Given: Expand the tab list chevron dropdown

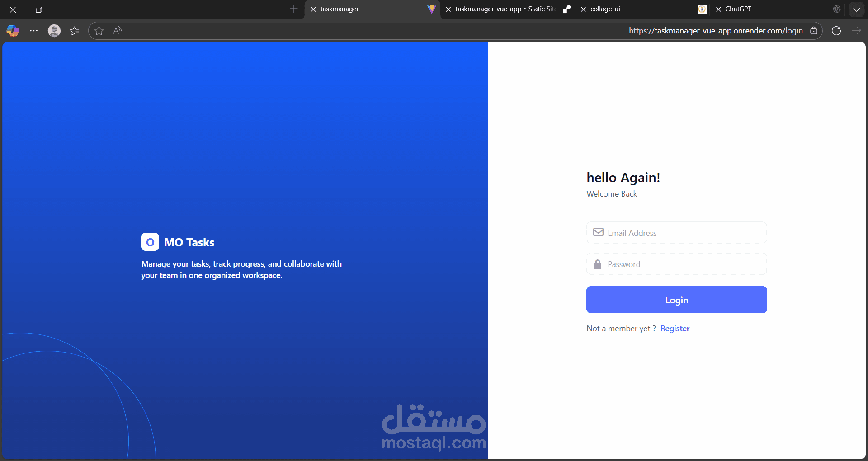Looking at the screenshot, I should (x=857, y=9).
